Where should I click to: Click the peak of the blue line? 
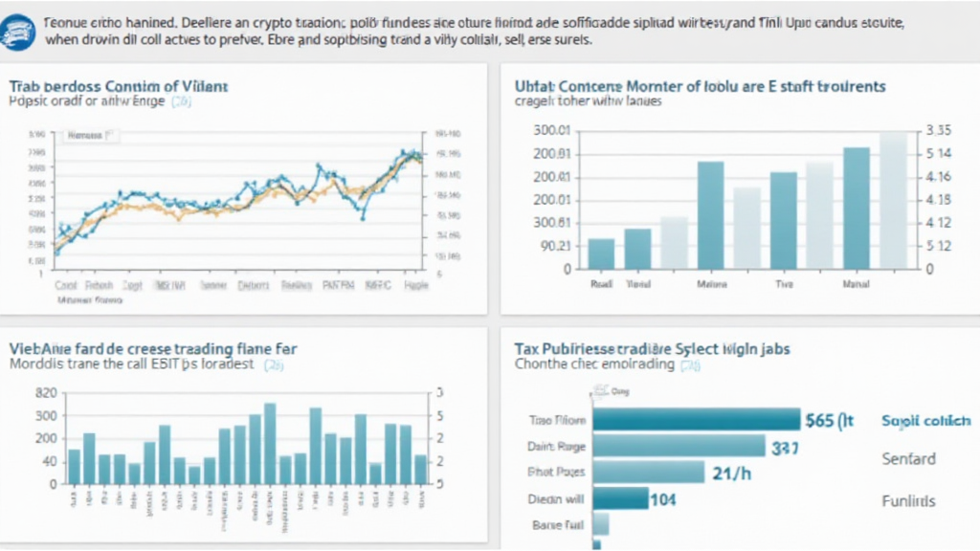[x=408, y=152]
